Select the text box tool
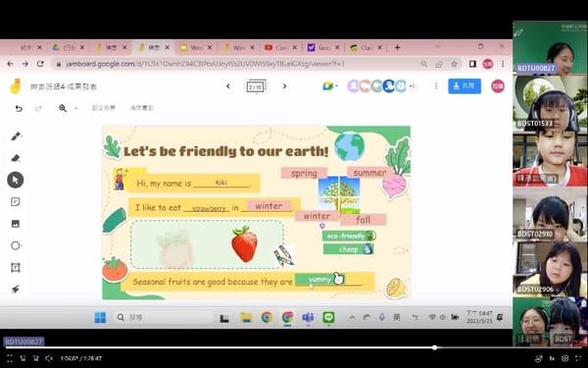This screenshot has height=368, width=588. pyautogui.click(x=16, y=267)
